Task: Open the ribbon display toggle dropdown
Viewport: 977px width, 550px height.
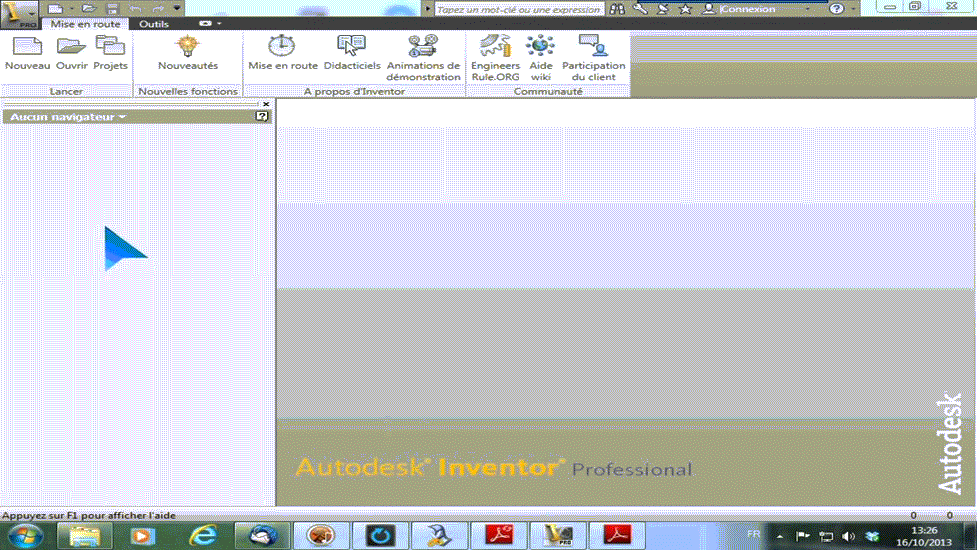Action: pyautogui.click(x=219, y=24)
